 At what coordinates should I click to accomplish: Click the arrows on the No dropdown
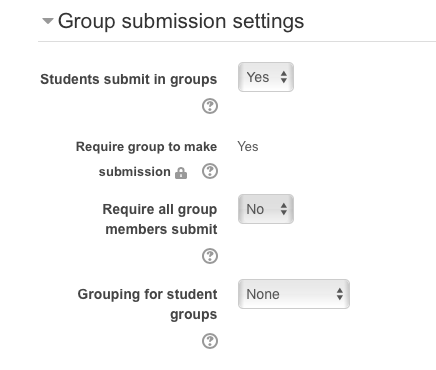[284, 209]
